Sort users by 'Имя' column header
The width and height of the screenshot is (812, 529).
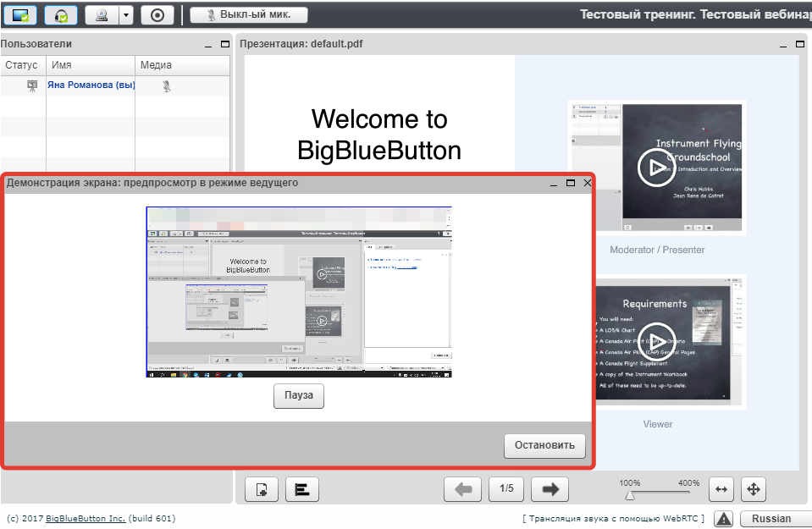tap(91, 65)
